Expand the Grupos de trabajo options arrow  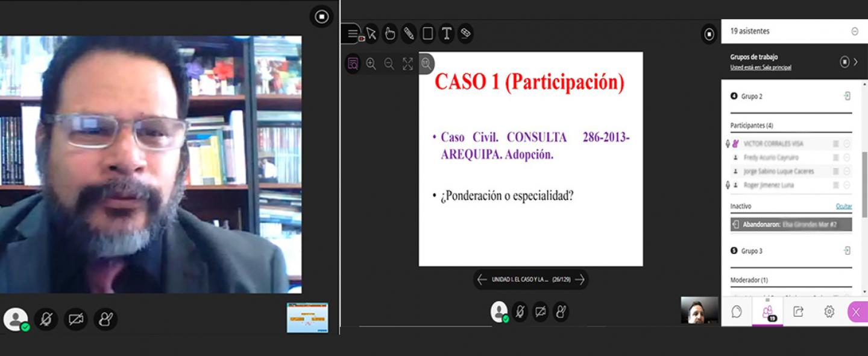856,62
